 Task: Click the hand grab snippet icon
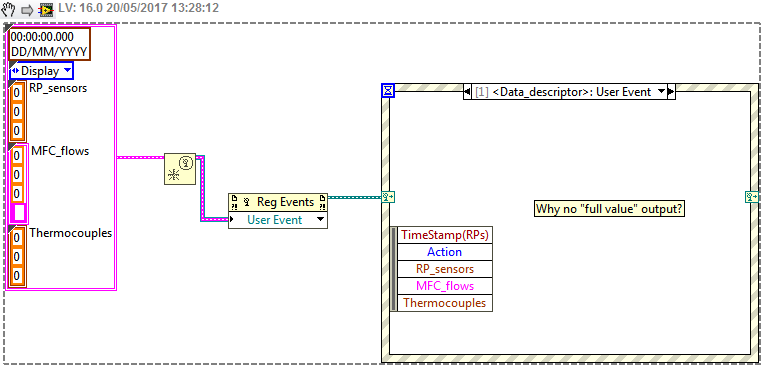9,8
